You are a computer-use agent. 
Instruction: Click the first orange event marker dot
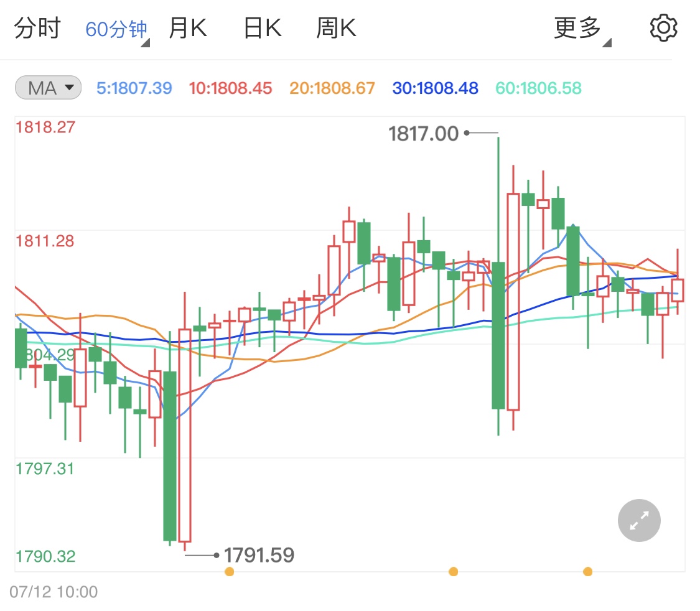(230, 572)
